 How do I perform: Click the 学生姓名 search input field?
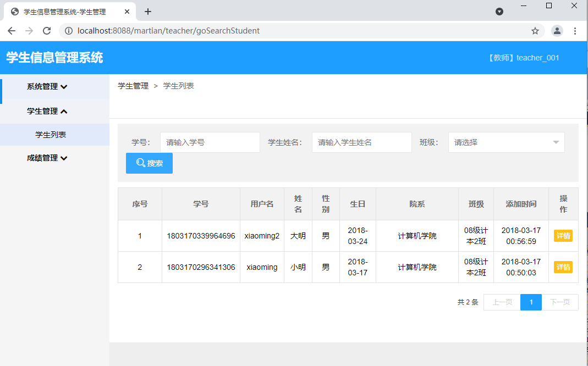click(x=361, y=142)
